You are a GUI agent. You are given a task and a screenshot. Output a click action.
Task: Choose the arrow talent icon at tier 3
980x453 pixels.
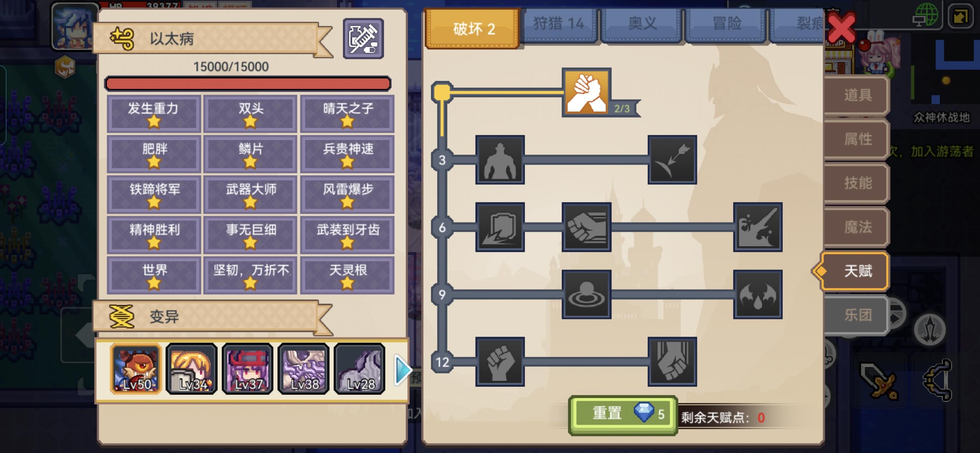[x=672, y=159]
